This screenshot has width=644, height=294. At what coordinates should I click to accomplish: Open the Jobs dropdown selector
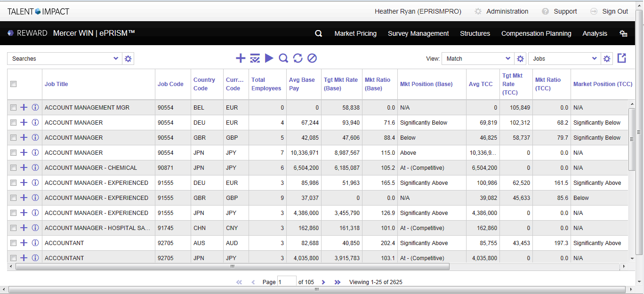point(564,59)
